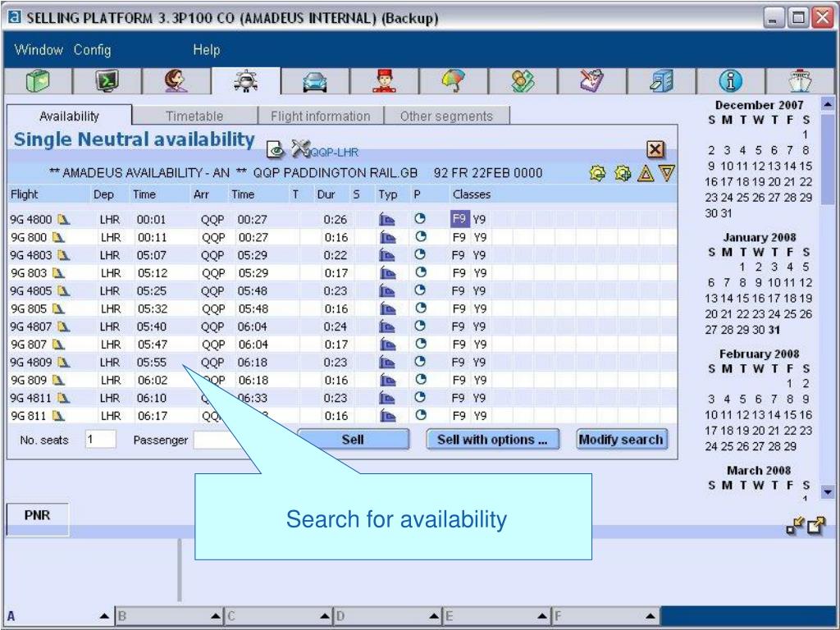Select class F9 on flight 9G 811
This screenshot has width=840, height=630.
coord(459,416)
